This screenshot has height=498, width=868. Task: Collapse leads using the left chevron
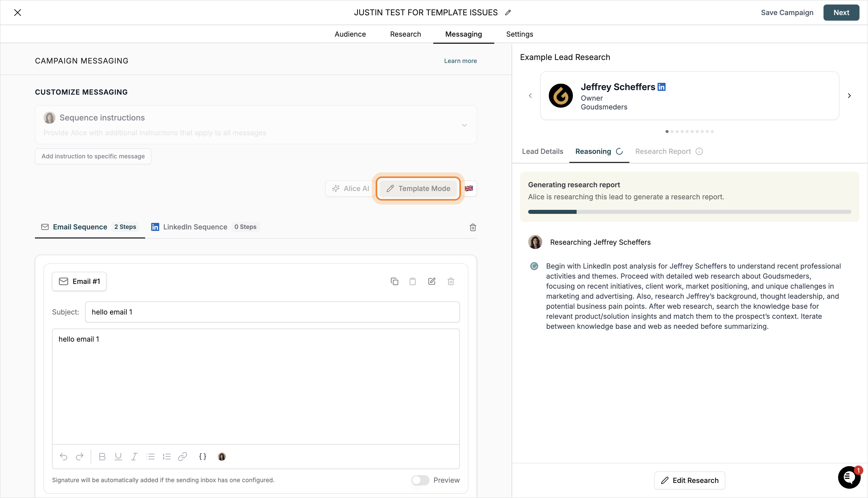530,96
